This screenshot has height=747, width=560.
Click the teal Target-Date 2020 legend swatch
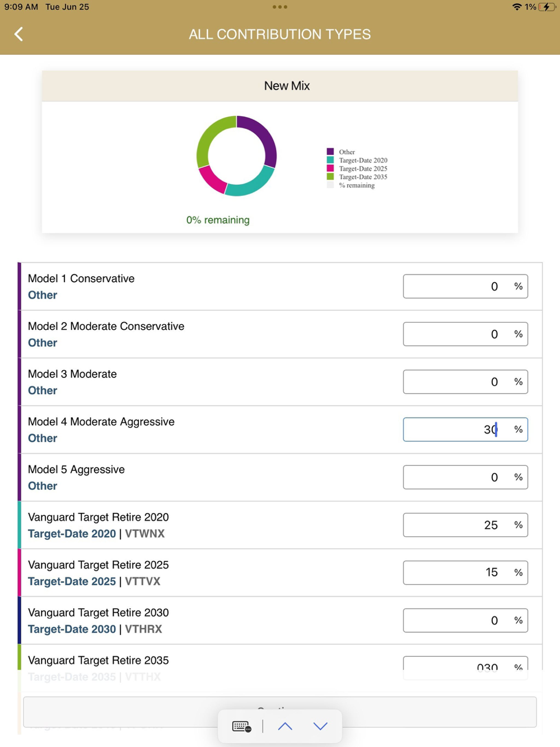coord(330,160)
